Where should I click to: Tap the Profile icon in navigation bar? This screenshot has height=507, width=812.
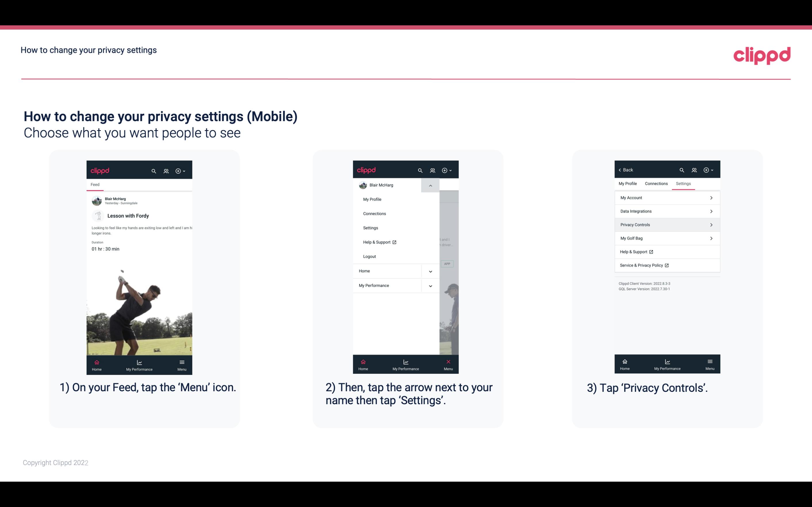(166, 170)
